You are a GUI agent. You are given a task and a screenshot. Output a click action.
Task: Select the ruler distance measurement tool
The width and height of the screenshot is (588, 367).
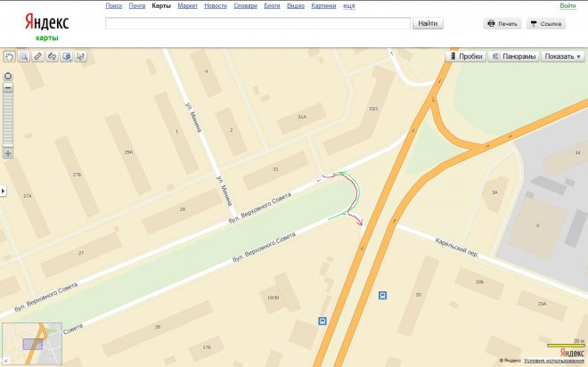(38, 56)
